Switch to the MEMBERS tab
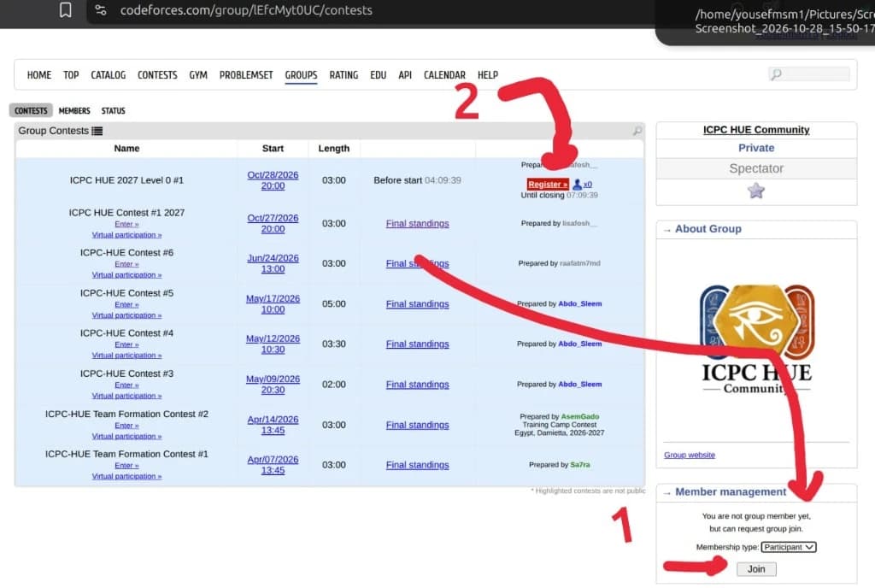Viewport: 875px width, 588px height. tap(74, 110)
